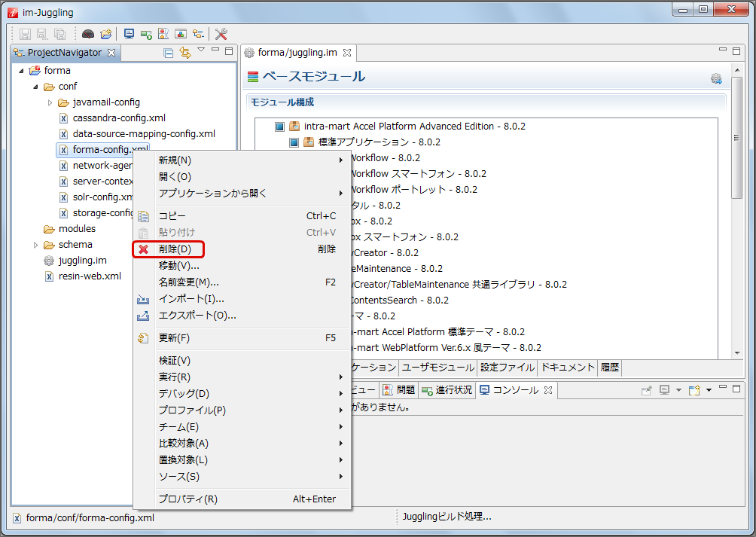Toggle Link with Editor arrows icon
Screen dimensions: 756x537
click(x=185, y=53)
